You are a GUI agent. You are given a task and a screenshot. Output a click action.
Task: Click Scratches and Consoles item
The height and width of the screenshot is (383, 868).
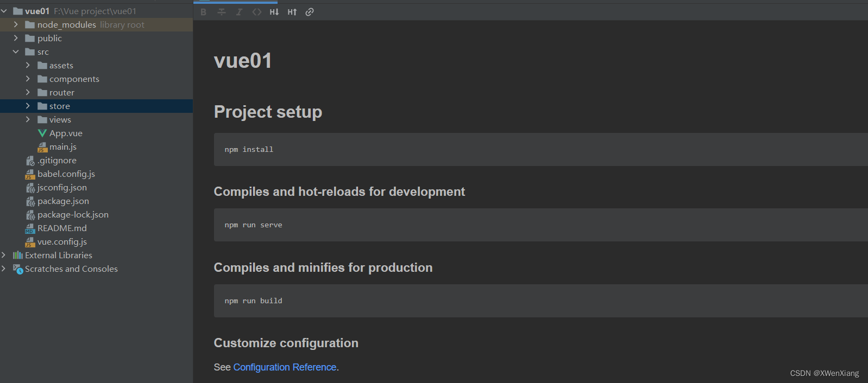(x=71, y=269)
